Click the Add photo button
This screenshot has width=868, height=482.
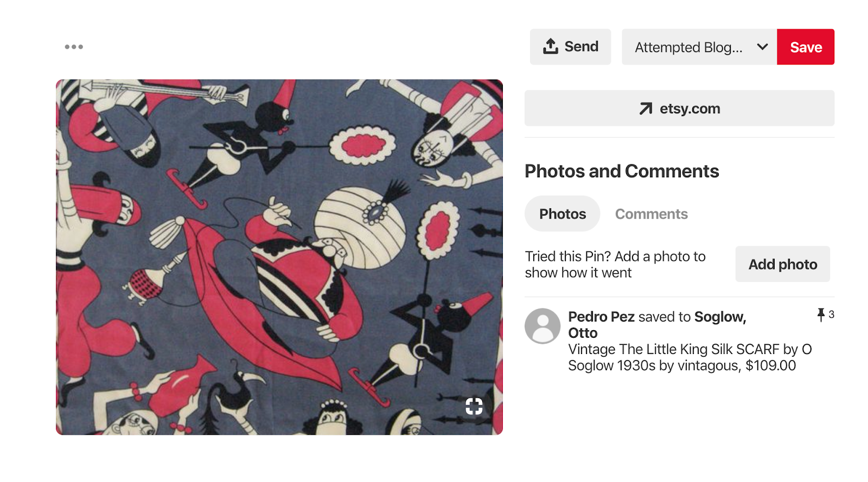pos(782,264)
